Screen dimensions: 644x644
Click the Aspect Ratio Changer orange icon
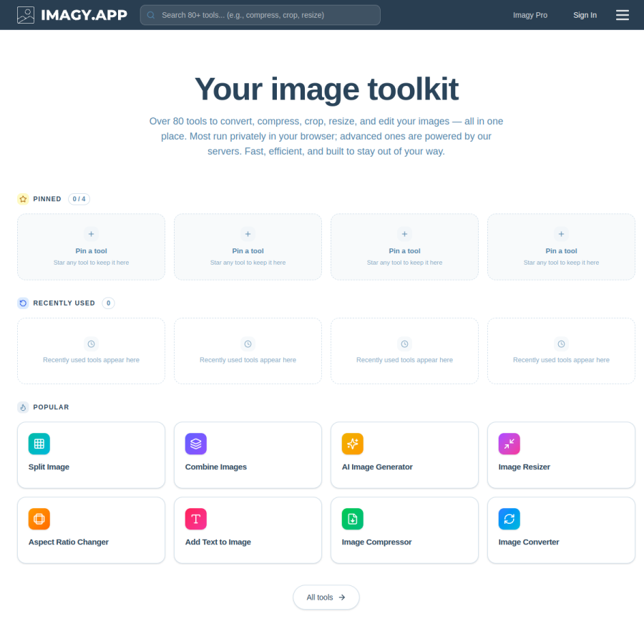pos(39,519)
